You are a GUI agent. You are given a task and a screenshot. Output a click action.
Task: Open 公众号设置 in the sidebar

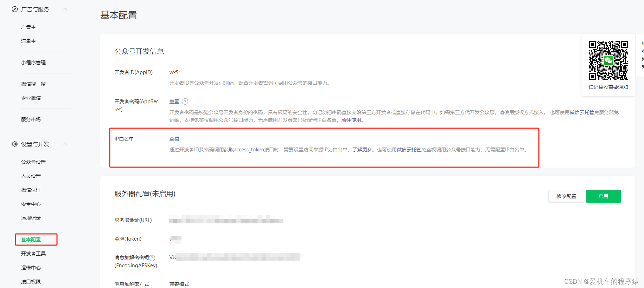tap(33, 162)
